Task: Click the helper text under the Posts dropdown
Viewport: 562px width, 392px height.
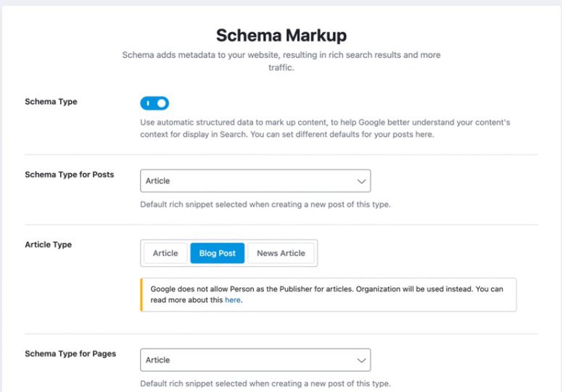Action: click(x=265, y=204)
